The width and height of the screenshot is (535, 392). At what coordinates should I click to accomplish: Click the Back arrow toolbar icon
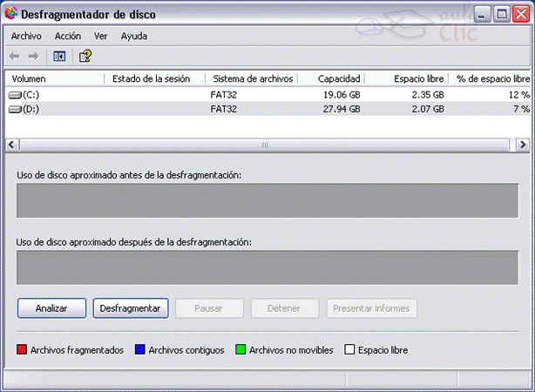click(14, 56)
